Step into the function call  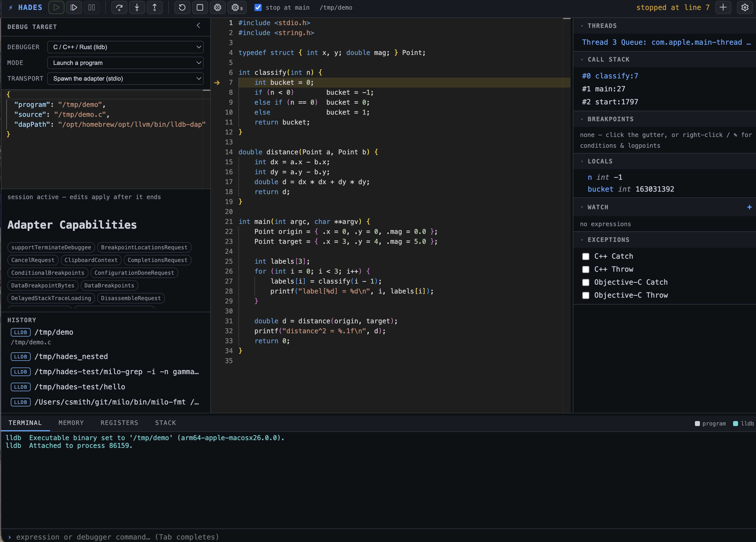tap(137, 7)
